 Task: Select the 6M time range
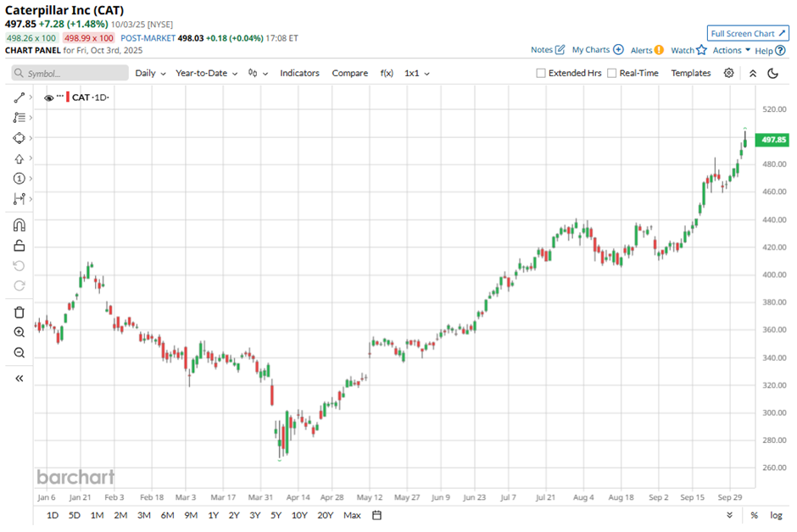click(167, 515)
